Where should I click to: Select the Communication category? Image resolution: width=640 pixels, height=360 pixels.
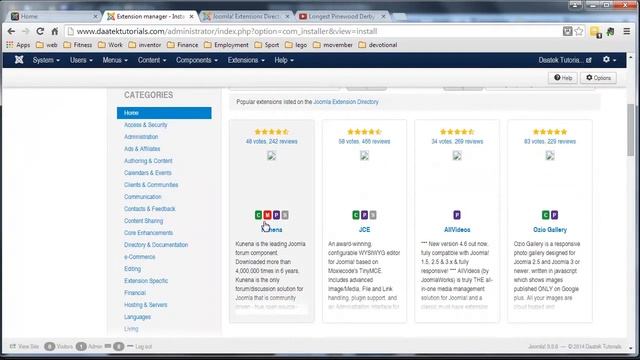(x=142, y=197)
